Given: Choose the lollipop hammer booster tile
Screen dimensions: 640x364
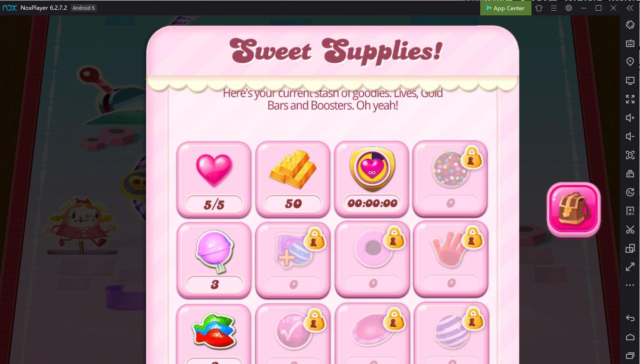Looking at the screenshot, I should [214, 260].
